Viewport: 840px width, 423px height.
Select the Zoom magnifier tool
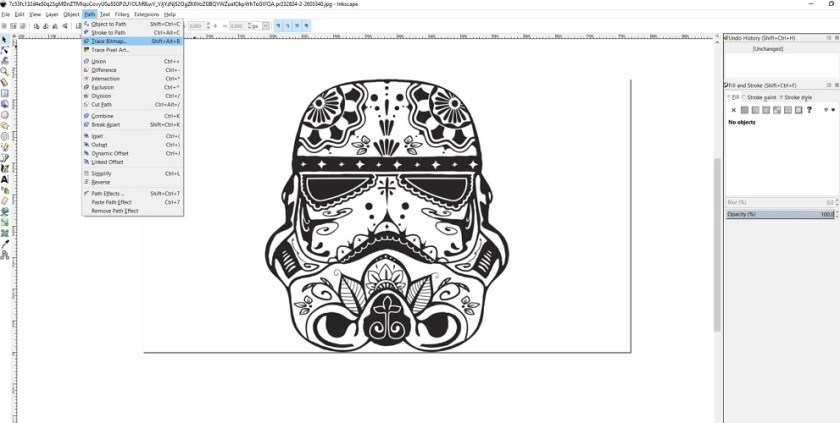pyautogui.click(x=5, y=71)
